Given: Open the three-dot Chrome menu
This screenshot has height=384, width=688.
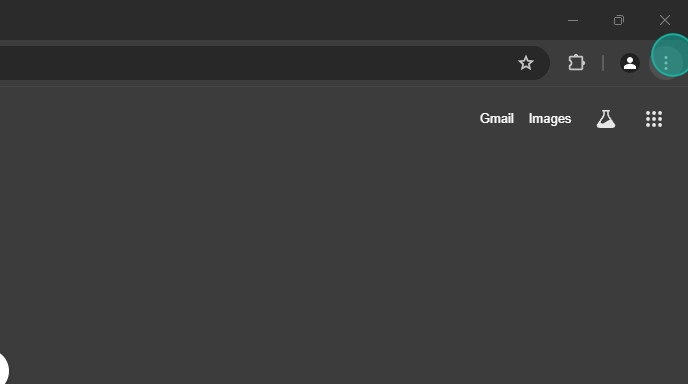Looking at the screenshot, I should pyautogui.click(x=666, y=63).
